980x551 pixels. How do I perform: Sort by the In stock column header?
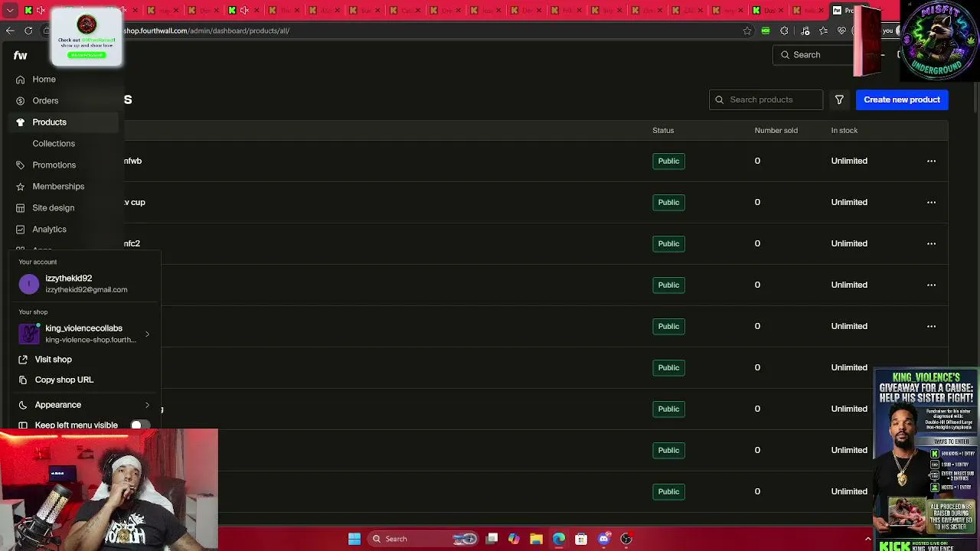844,130
